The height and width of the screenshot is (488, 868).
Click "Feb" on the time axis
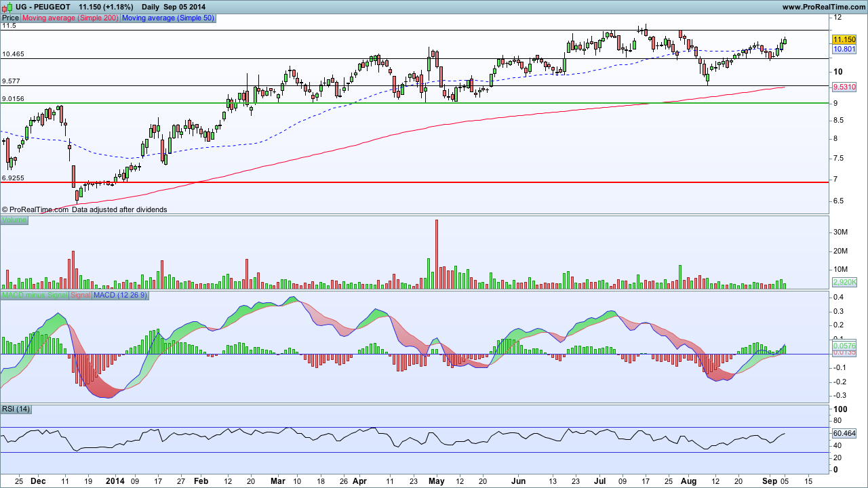[x=201, y=481]
